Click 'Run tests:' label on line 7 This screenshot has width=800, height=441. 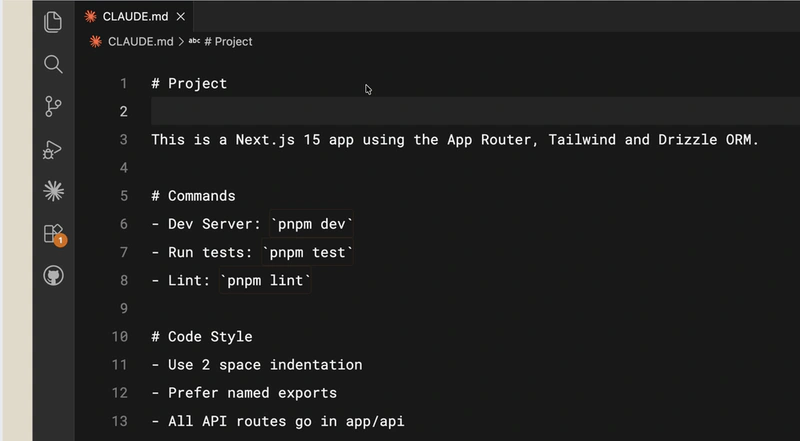click(x=210, y=252)
